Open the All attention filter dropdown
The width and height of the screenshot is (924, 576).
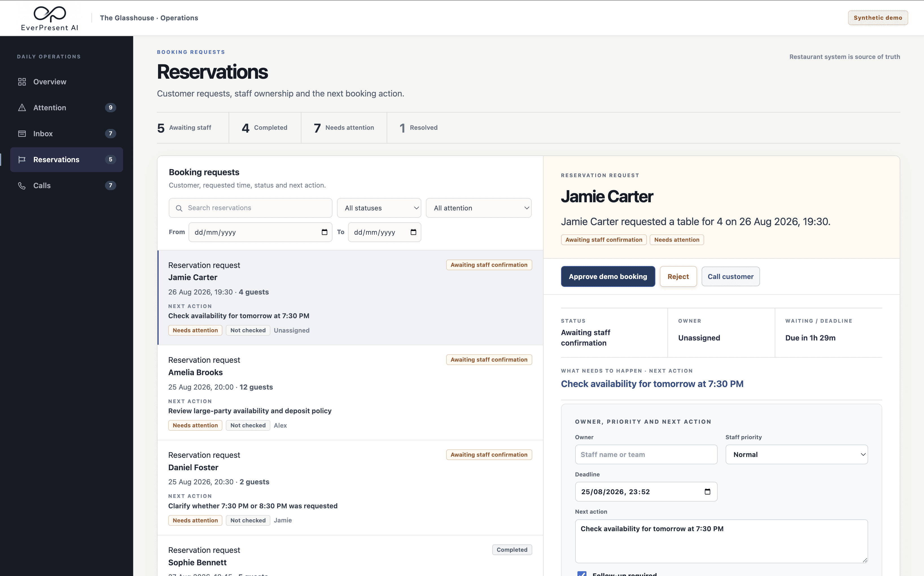click(479, 208)
